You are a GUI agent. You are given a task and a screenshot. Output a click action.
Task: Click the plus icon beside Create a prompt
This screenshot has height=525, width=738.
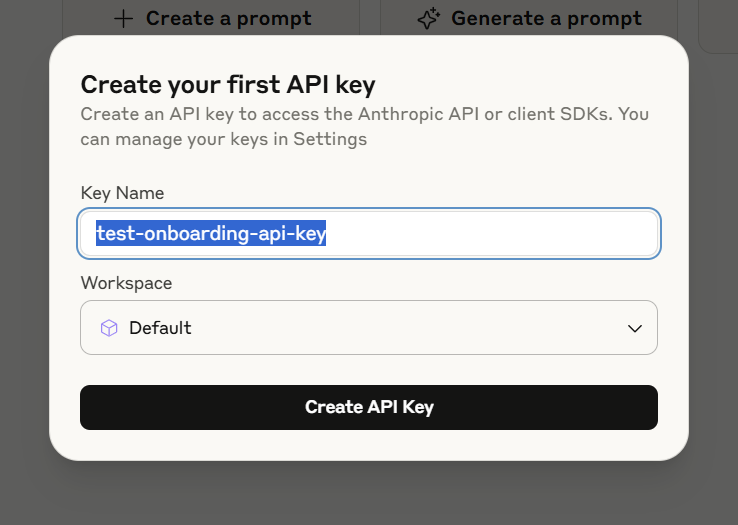click(x=123, y=19)
